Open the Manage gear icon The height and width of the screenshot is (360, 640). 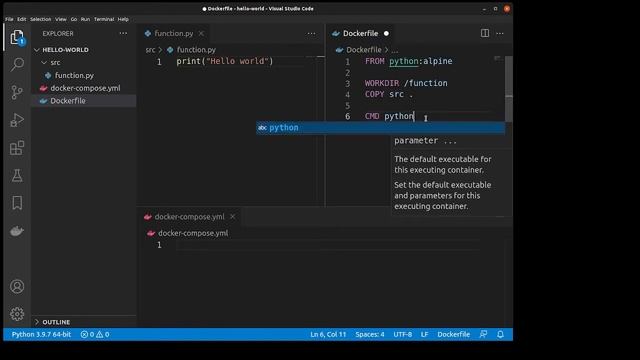pyautogui.click(x=17, y=314)
